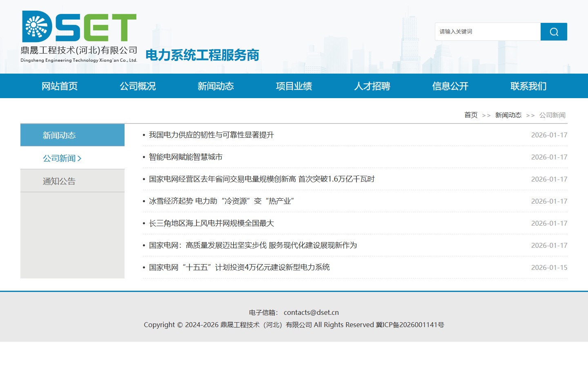
Task: Select 公司新闻 in the sidebar
Action: [72, 158]
